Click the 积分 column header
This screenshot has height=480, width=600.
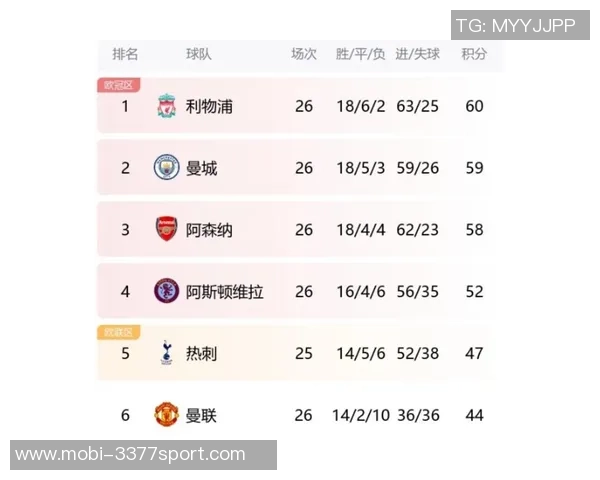click(x=474, y=54)
